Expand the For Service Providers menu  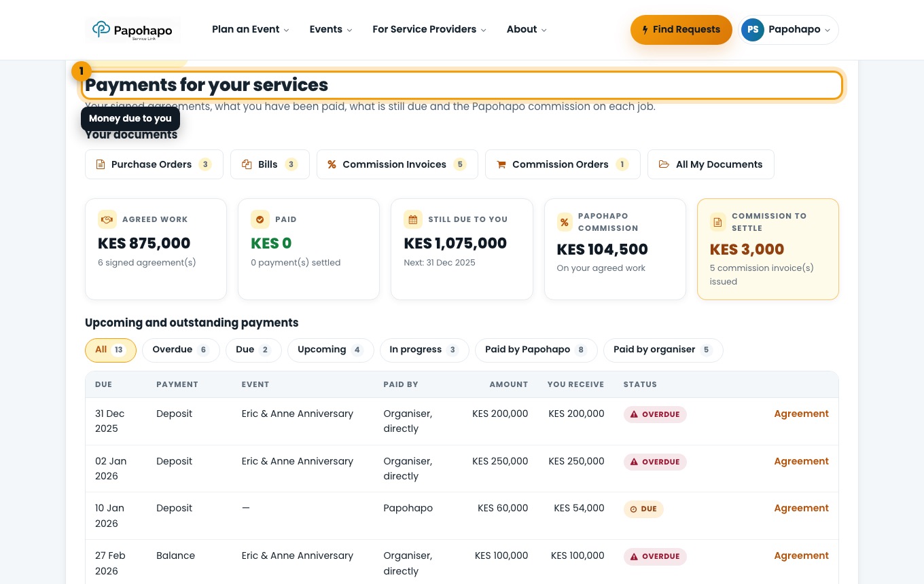429,29
